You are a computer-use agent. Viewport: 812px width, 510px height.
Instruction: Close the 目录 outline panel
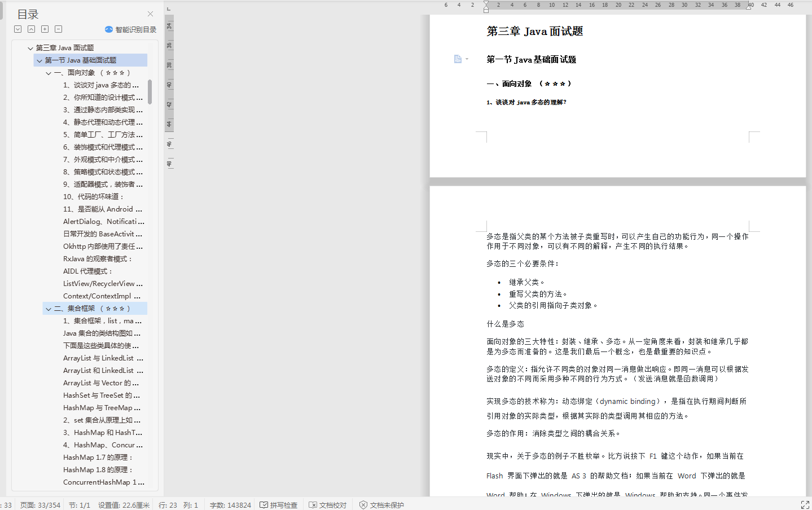tap(150, 14)
